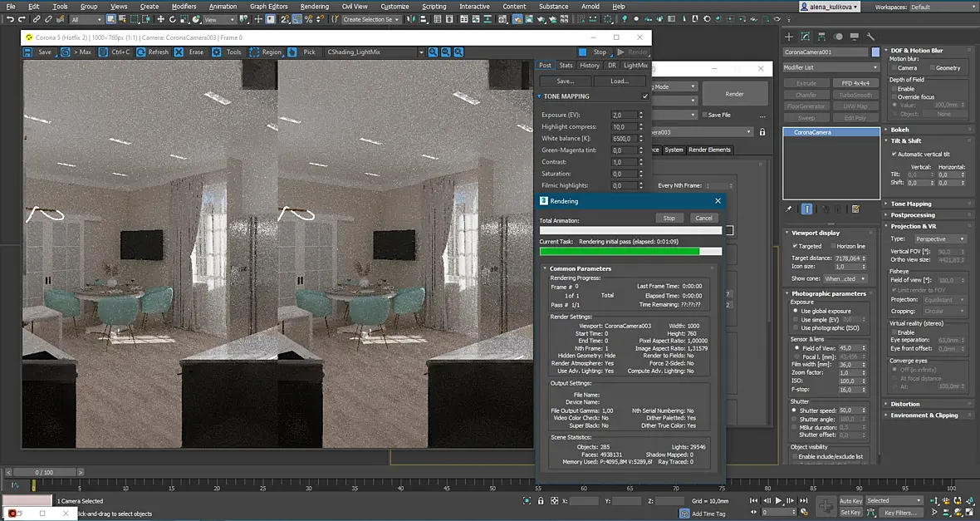
Task: Click Configure Modifier Sets icon
Action: point(855,209)
